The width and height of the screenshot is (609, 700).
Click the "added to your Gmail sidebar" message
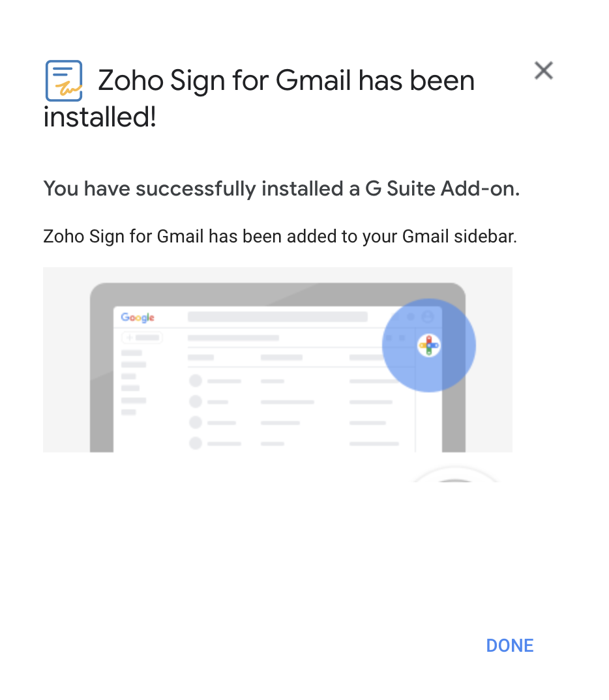tap(280, 236)
